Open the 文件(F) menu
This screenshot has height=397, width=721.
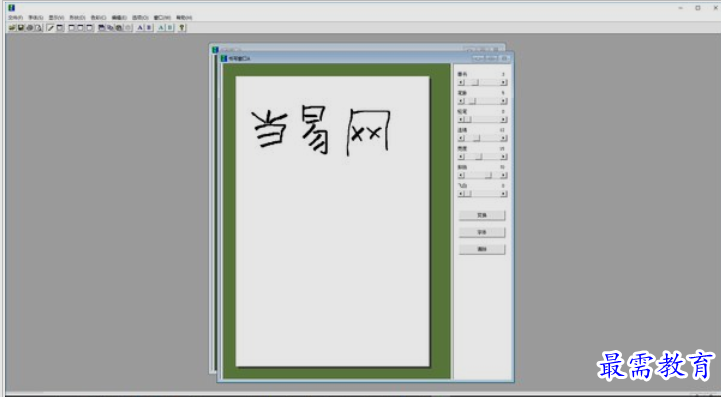15,17
